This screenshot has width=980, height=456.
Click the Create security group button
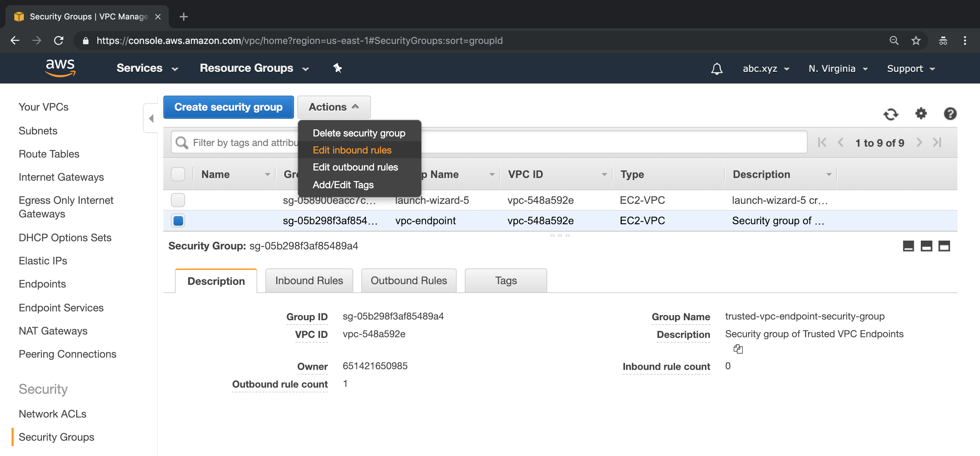[228, 107]
